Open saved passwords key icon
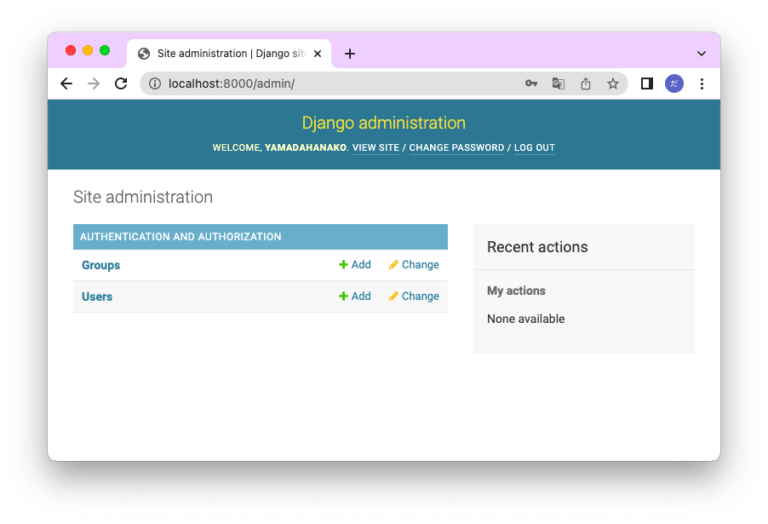This screenshot has width=768, height=524. [531, 84]
